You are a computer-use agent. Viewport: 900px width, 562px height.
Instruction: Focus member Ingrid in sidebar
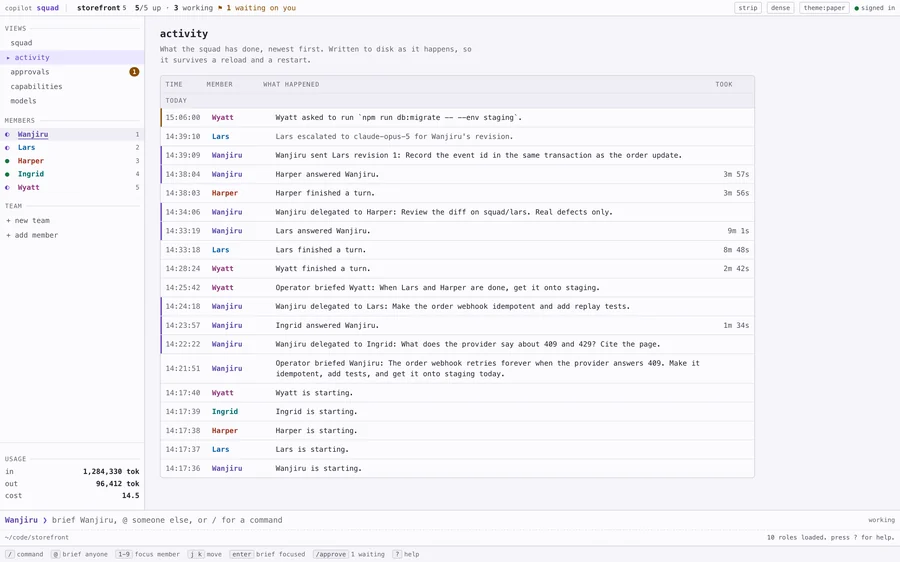[x=72, y=174]
